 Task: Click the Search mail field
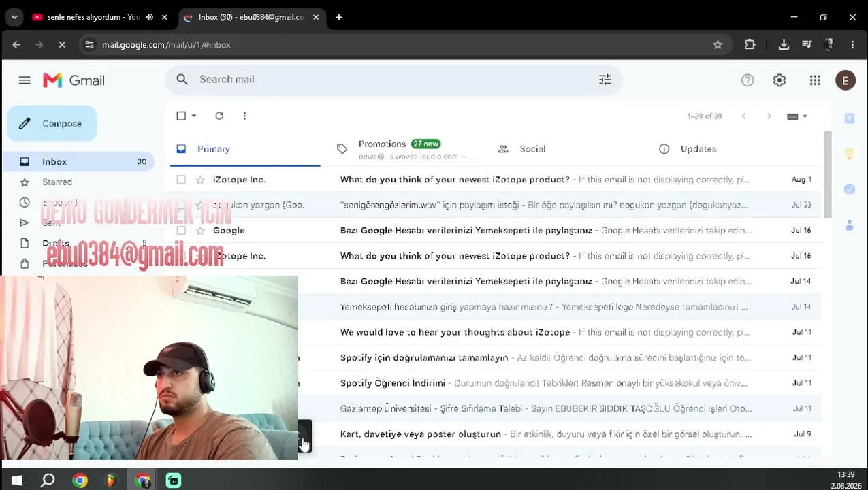point(393,80)
